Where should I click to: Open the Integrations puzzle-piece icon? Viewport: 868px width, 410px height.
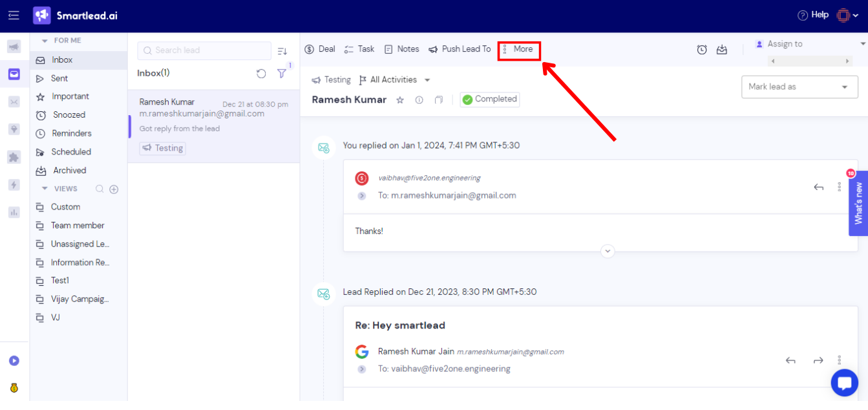(x=14, y=156)
